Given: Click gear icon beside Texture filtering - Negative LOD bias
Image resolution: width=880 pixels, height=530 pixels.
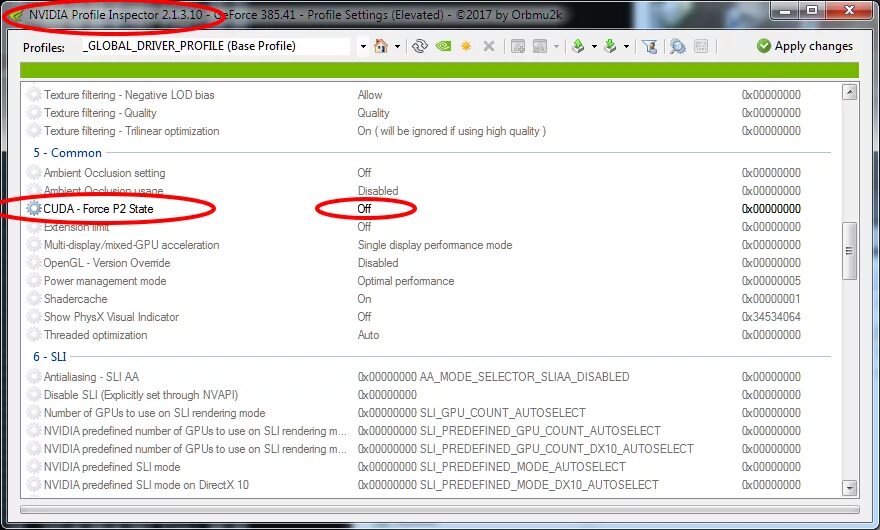Looking at the screenshot, I should 34,95.
